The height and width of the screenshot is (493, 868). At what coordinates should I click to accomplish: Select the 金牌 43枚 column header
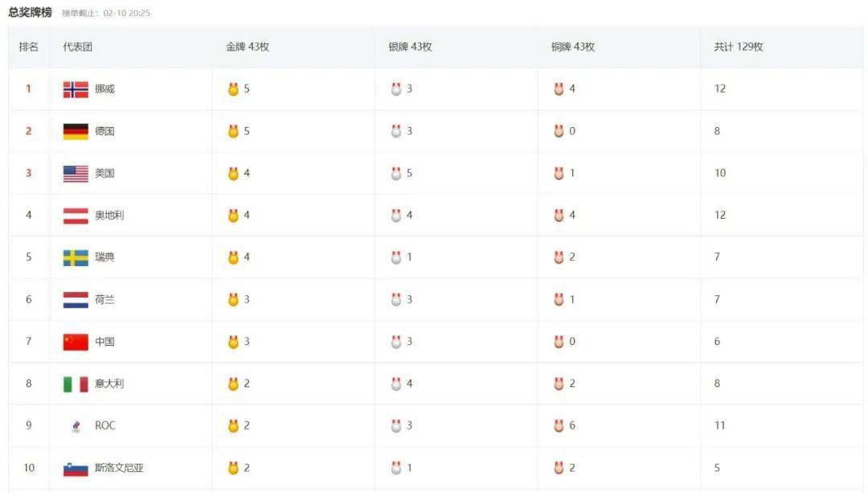248,47
